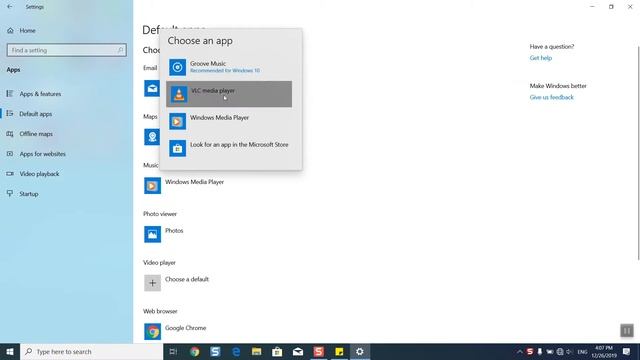Click the ENG language indicator
The image size is (640, 360).
582,351
